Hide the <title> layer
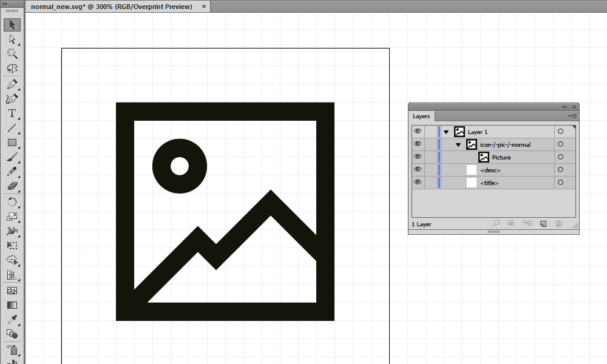This screenshot has width=607, height=364. click(417, 183)
